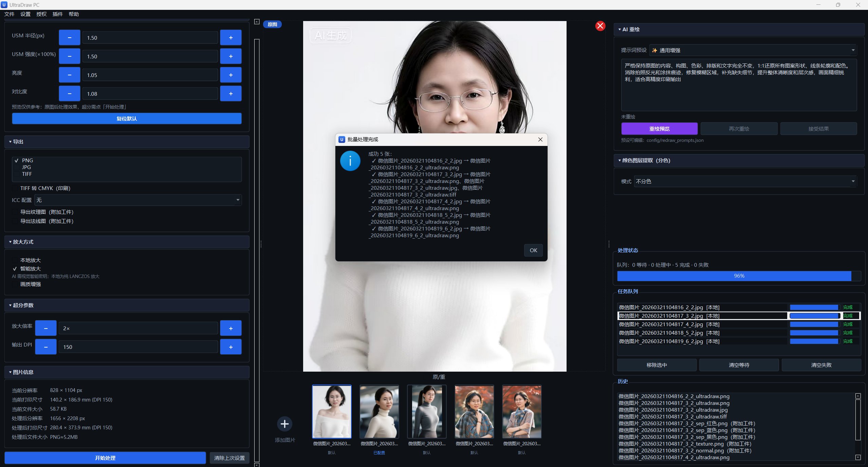Collapse the 超分参数 section
This screenshot has height=467, width=868.
(127, 305)
